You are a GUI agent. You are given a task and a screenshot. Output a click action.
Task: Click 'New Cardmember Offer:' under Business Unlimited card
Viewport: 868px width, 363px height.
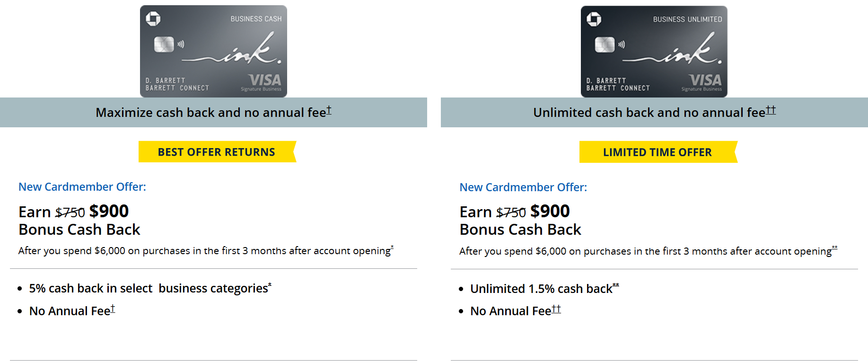pyautogui.click(x=523, y=187)
